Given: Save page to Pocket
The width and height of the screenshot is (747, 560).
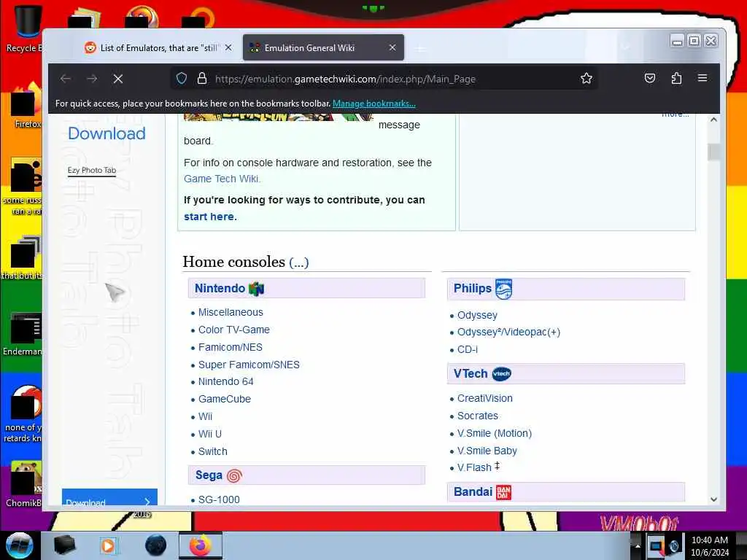Looking at the screenshot, I should 650,78.
